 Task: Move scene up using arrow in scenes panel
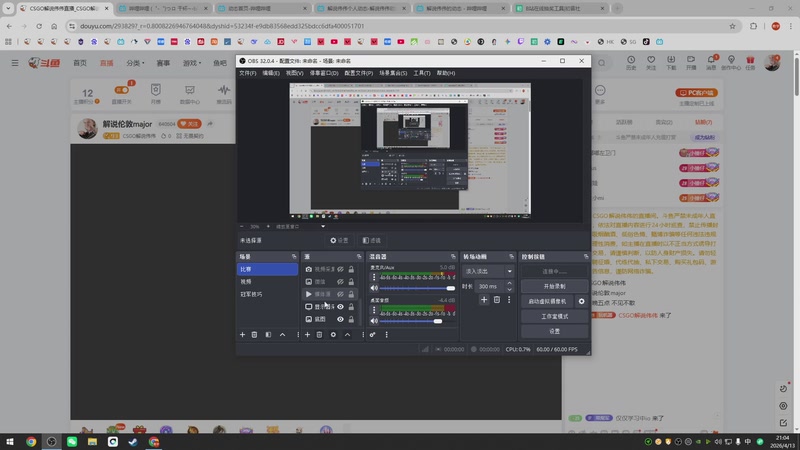283,335
